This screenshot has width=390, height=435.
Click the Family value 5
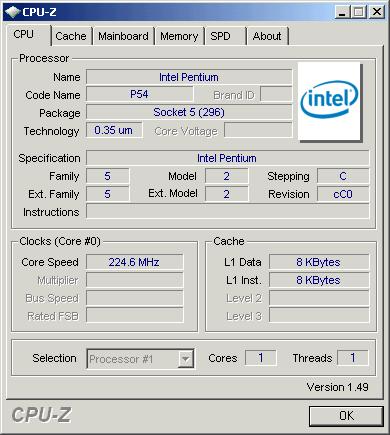(x=107, y=176)
